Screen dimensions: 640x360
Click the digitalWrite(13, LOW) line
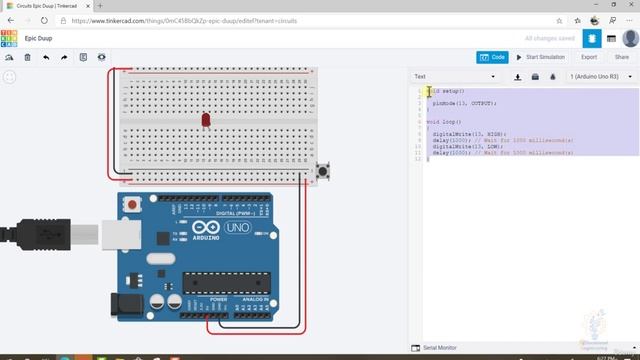coord(468,147)
